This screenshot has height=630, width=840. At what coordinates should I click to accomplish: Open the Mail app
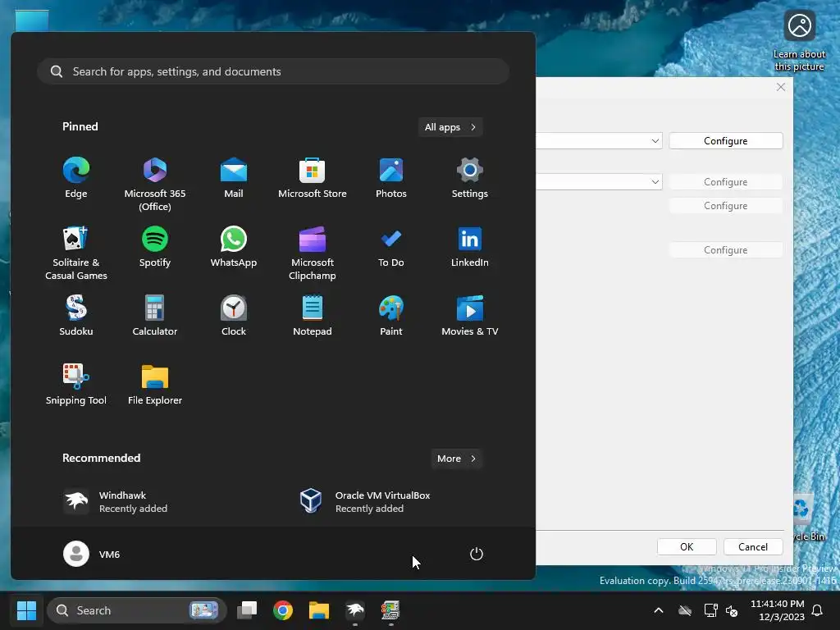[x=234, y=178]
